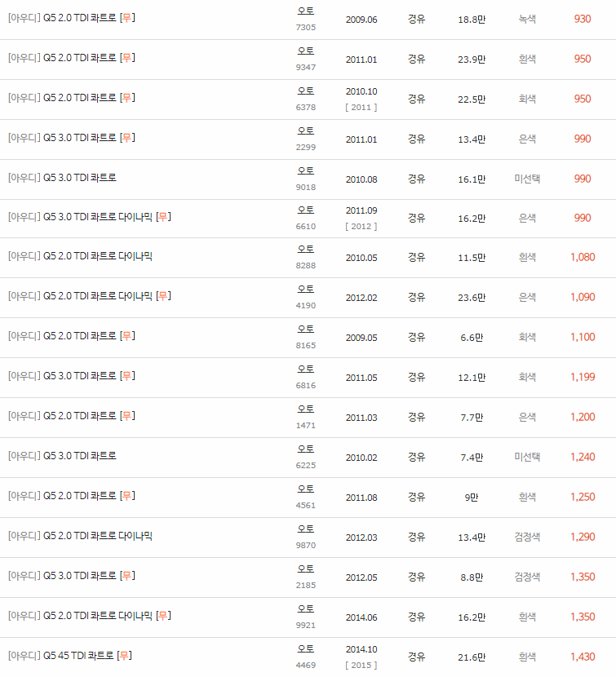Image resolution: width=616 pixels, height=677 pixels.
Task: Click 오토 link for car number 7305
Action: pyautogui.click(x=305, y=12)
